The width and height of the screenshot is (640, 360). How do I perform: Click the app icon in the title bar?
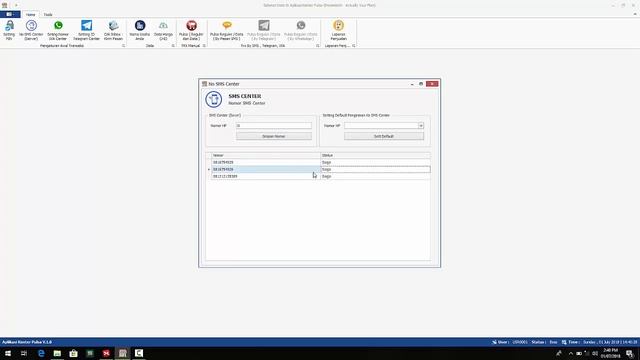(4, 5)
